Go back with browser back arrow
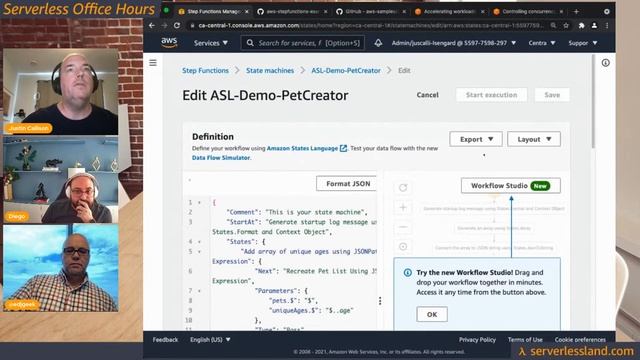The width and height of the screenshot is (640, 360). (x=152, y=25)
